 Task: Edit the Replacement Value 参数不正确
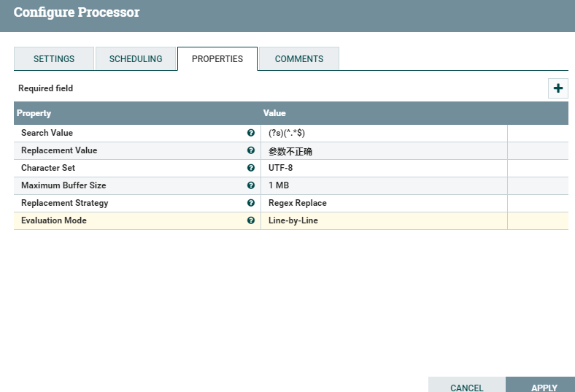click(x=384, y=150)
